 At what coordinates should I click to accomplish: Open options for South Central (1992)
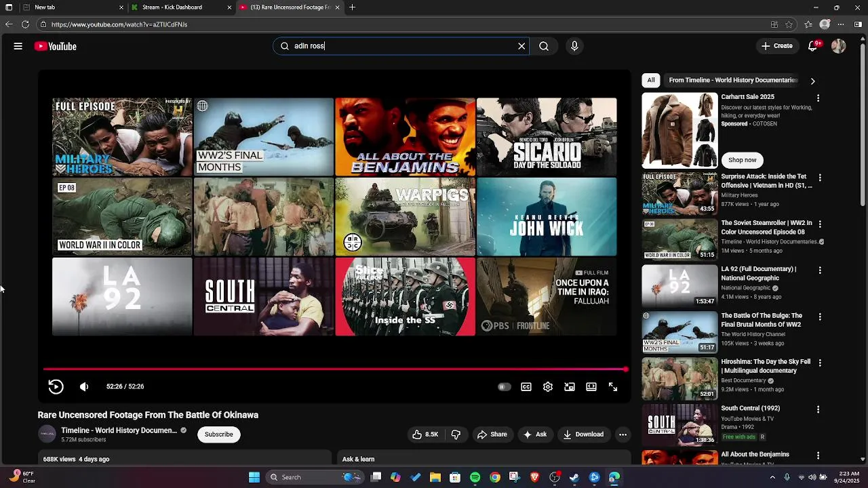[x=818, y=409]
